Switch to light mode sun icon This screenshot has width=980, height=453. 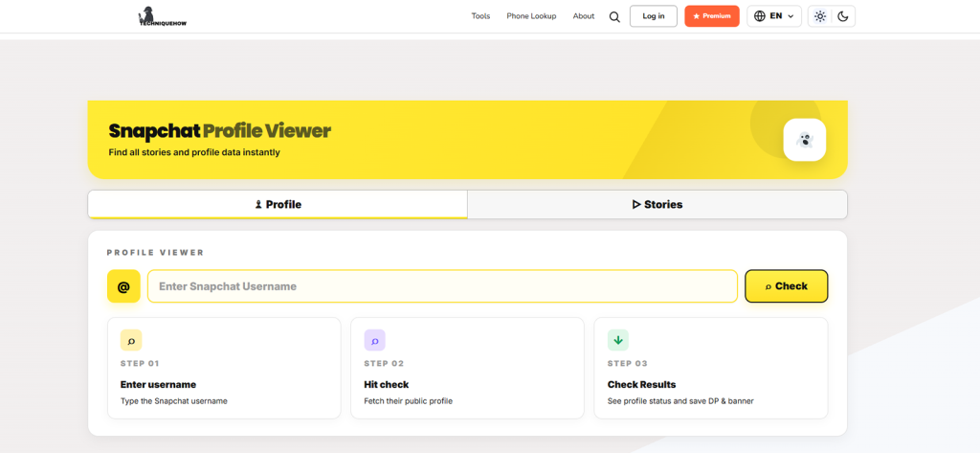(820, 16)
